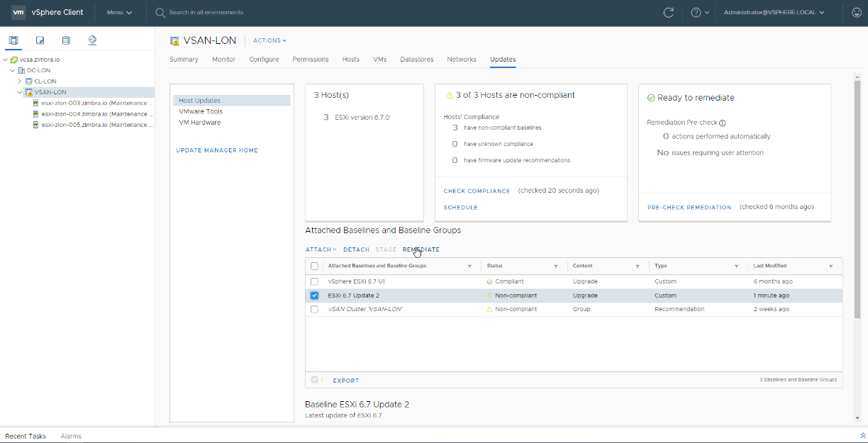Click the VSAN-LON cluster title icon
This screenshot has width=868, height=443.
pyautogui.click(x=174, y=41)
